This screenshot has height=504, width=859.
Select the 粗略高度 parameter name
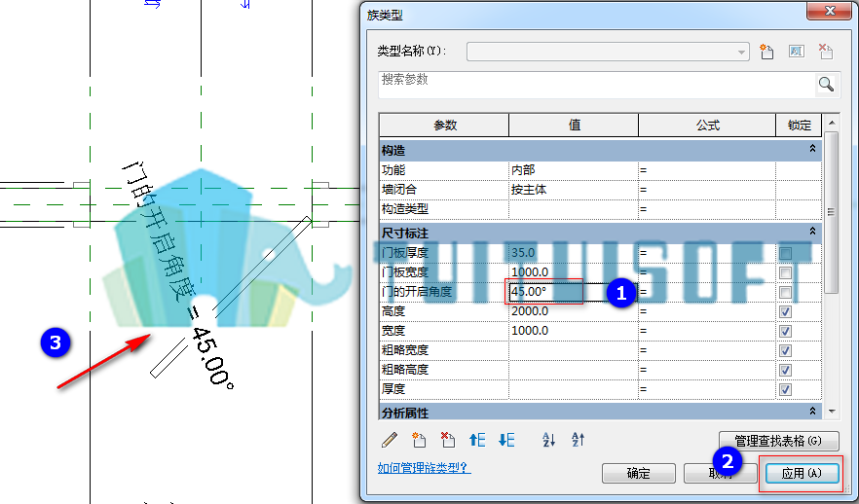coord(405,370)
